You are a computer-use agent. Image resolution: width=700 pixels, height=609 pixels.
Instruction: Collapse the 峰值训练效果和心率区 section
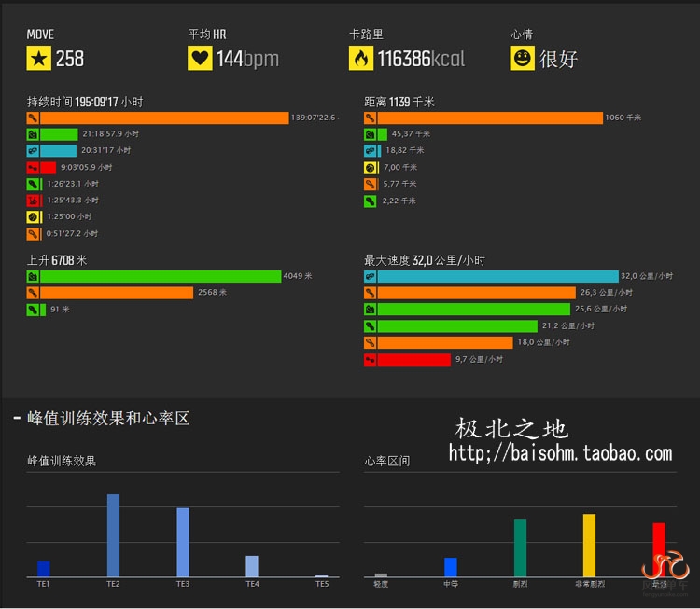click(18, 418)
